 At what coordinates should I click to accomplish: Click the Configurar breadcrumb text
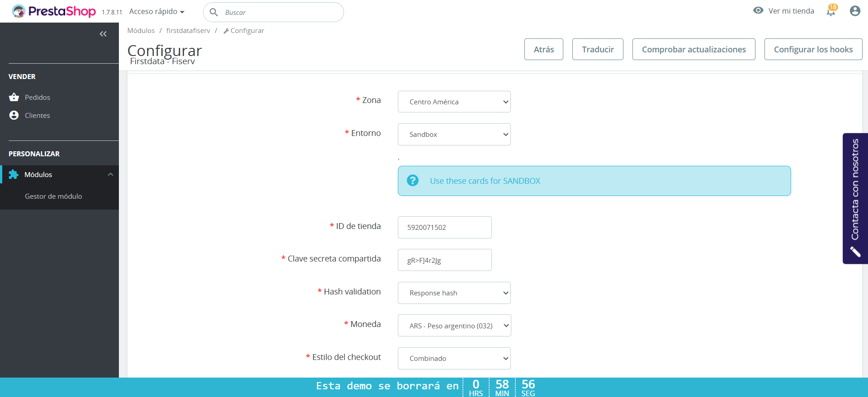tap(247, 30)
